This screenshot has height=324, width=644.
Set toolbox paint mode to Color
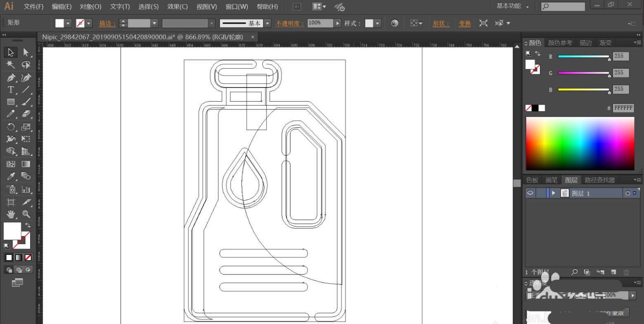click(9, 257)
